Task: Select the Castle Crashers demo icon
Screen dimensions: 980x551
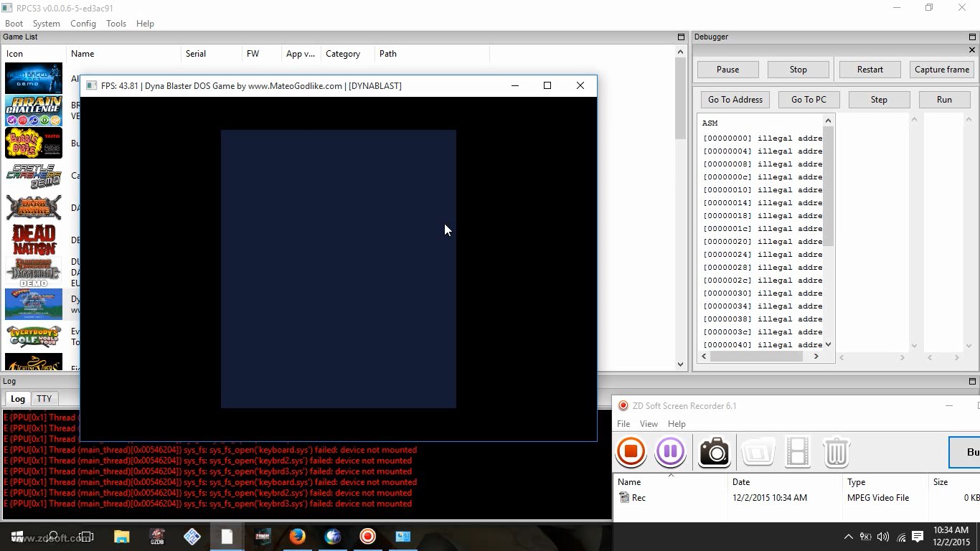Action: [34, 176]
